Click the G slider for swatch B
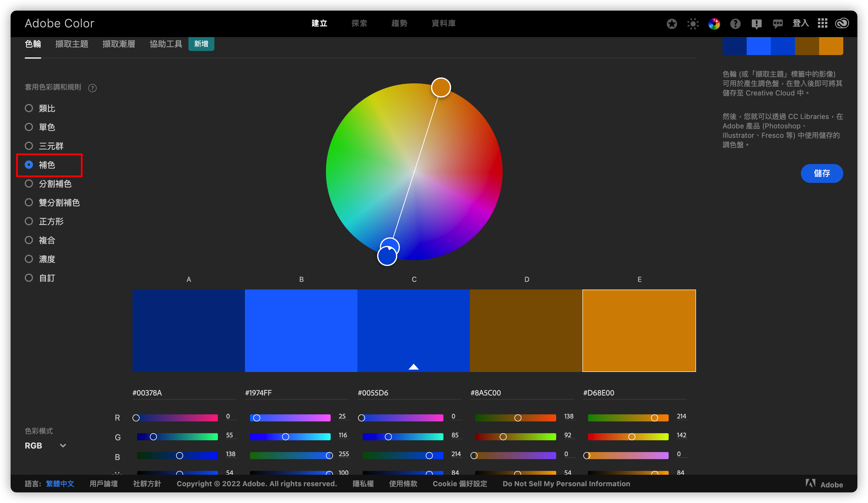 pos(290,436)
